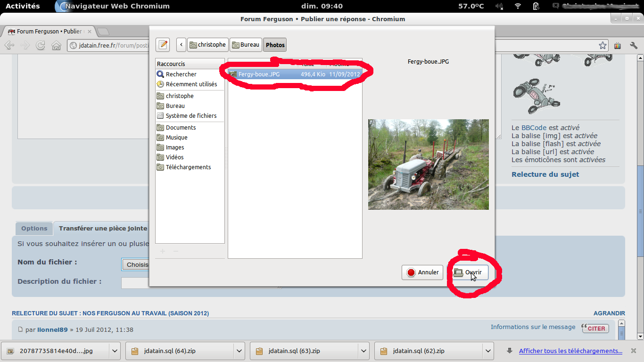Open dropdown for jdatain.sql (62).zip download
The height and width of the screenshot is (362, 644).
pyautogui.click(x=488, y=351)
